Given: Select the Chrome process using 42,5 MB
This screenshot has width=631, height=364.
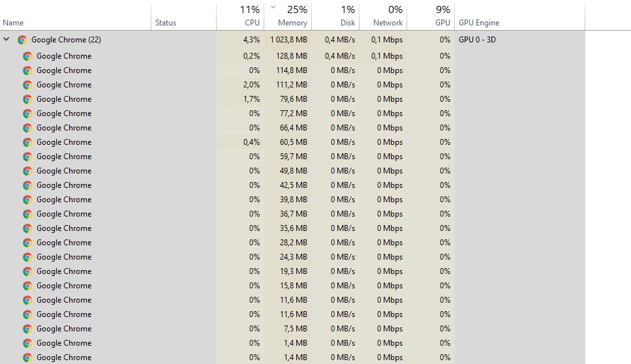Looking at the screenshot, I should coord(292,185).
